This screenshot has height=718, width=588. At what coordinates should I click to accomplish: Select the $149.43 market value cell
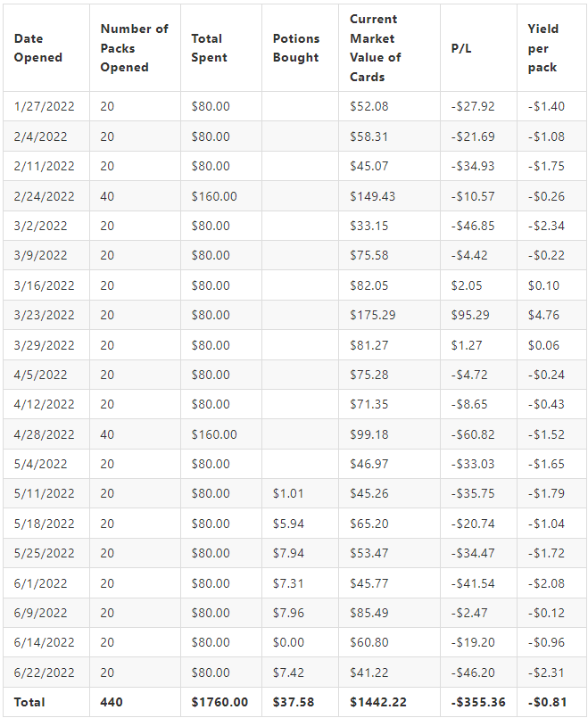[x=389, y=196]
